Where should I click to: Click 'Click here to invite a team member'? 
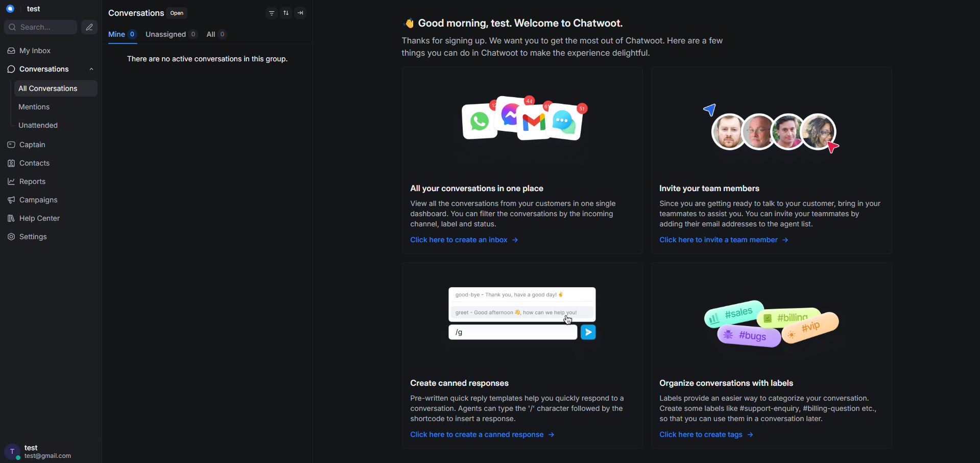coord(719,239)
